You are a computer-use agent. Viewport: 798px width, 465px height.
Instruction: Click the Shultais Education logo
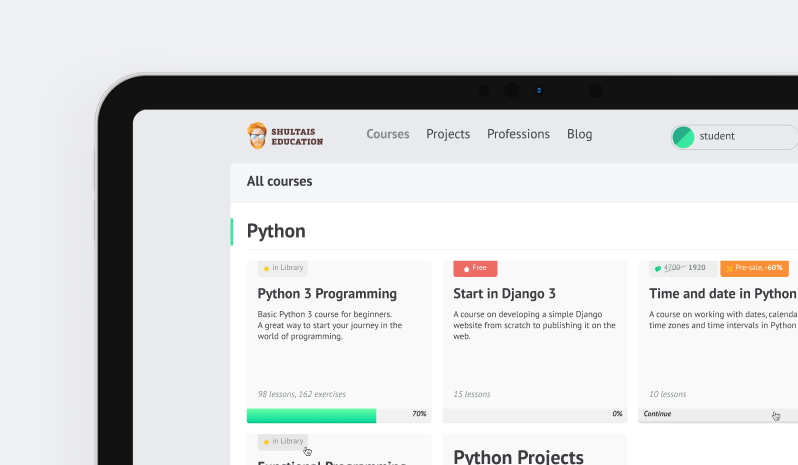(x=285, y=136)
